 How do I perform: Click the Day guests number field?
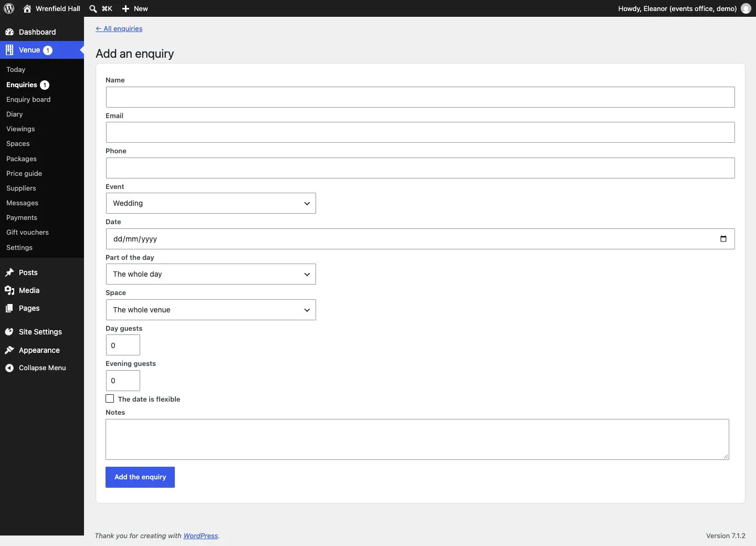click(123, 345)
